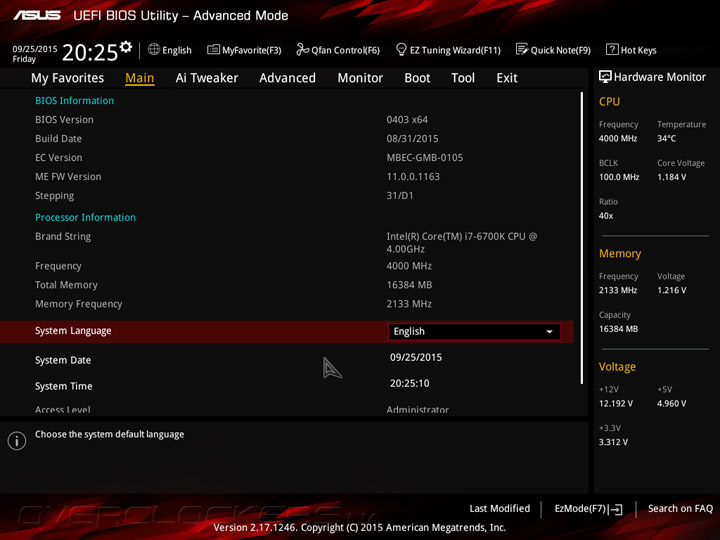720x540 pixels.
Task: Click the BIOS Version value 0403 x64
Action: pos(407,120)
